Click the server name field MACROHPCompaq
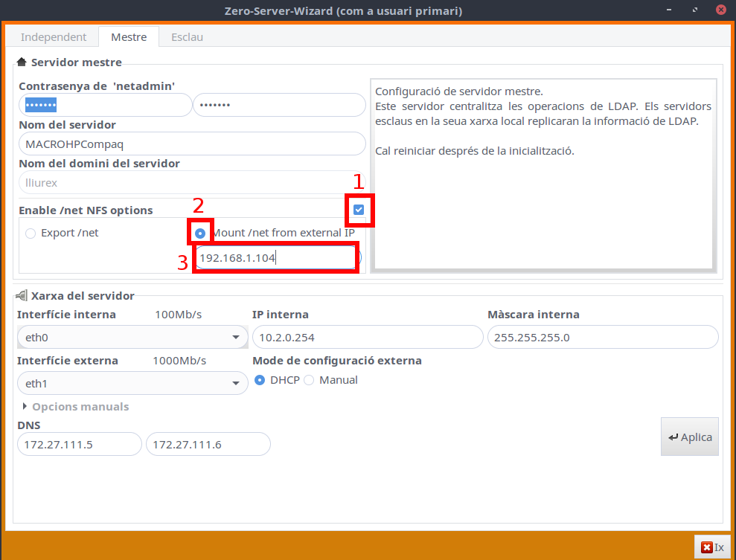This screenshot has height=560, width=736. (x=191, y=144)
